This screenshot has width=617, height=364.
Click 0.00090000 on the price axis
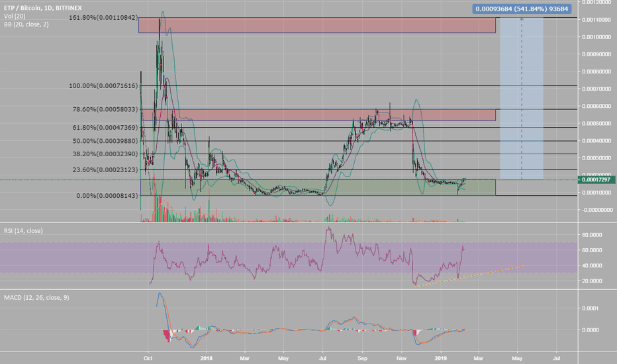[x=597, y=54]
